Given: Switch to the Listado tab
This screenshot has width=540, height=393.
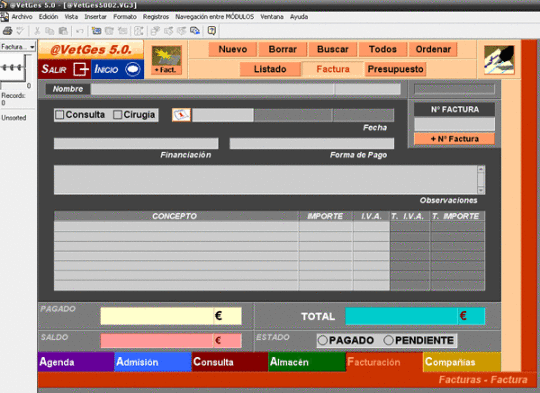Looking at the screenshot, I should 270,69.
